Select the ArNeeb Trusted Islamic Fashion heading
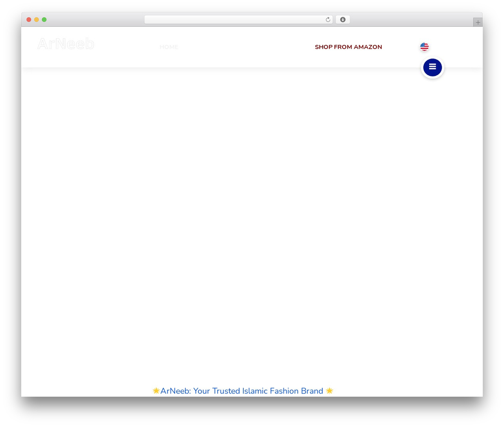The width and height of the screenshot is (504, 427). pos(243,391)
